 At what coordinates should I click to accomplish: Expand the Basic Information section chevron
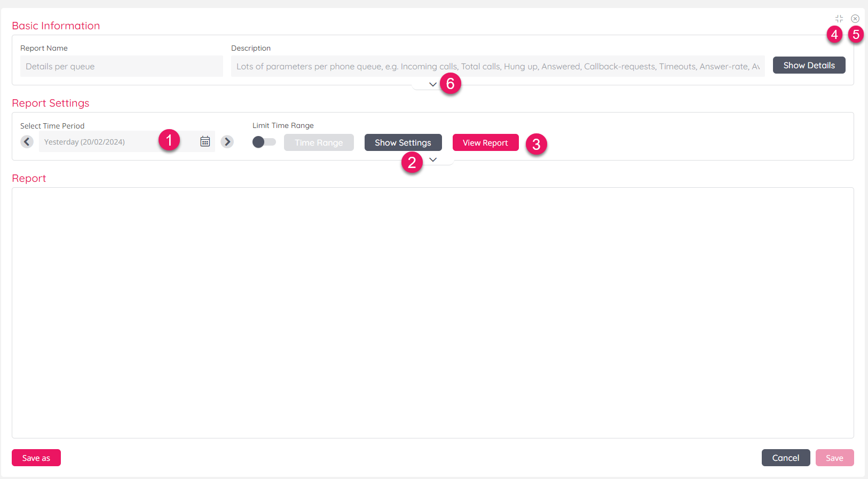432,84
